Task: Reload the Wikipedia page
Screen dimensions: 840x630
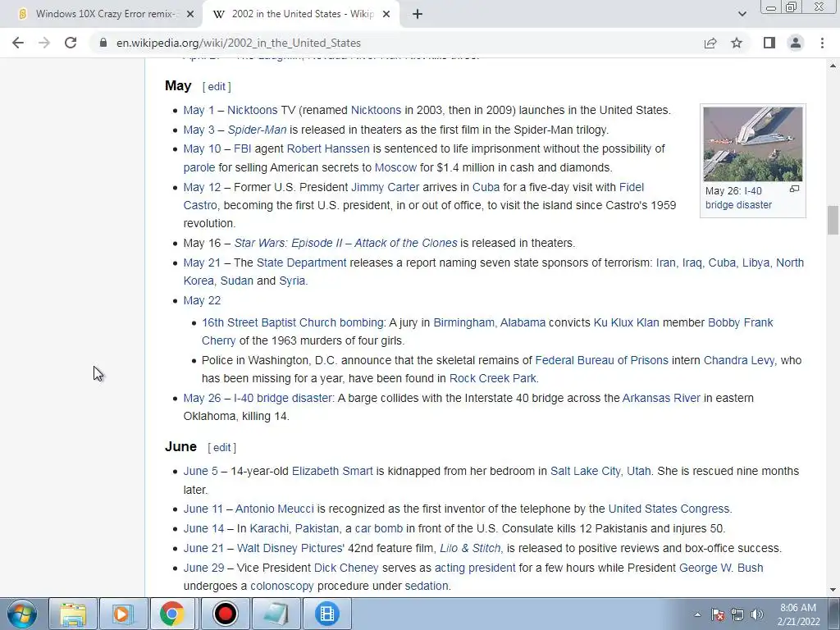Action: tap(71, 43)
